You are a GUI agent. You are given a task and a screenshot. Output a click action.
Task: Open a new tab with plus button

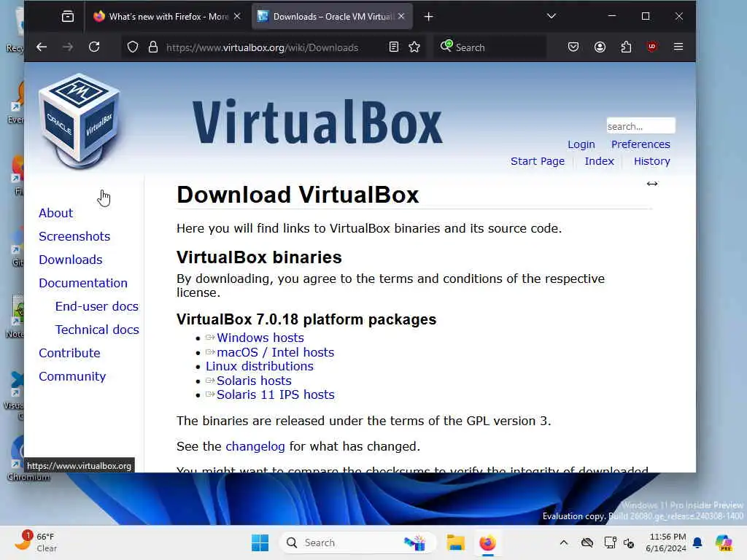tap(428, 17)
